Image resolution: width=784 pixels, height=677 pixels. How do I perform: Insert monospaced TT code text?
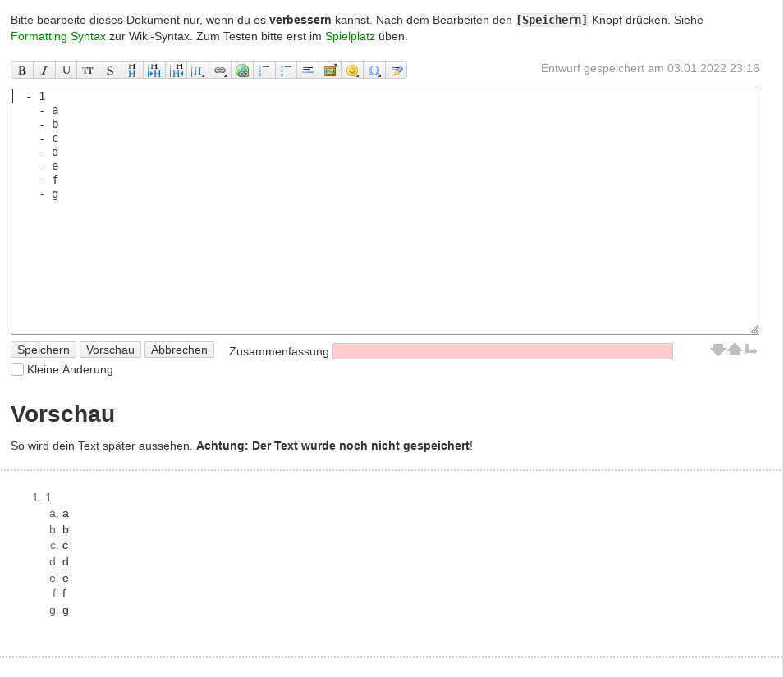88,71
